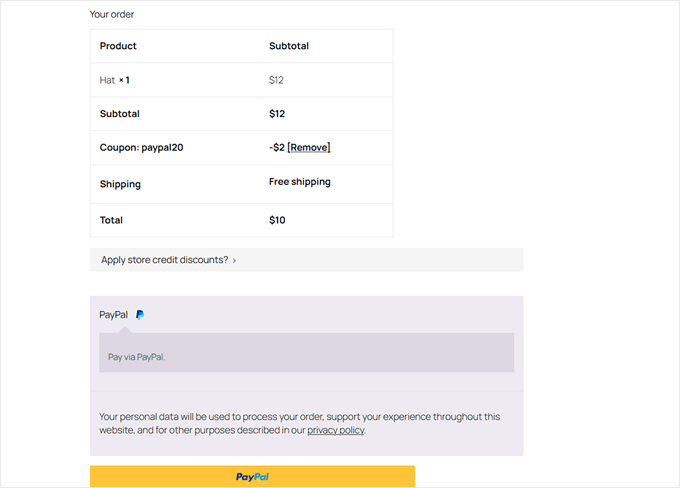Click the chevron next to store credit discounts
The width and height of the screenshot is (680, 488).
coord(234,261)
